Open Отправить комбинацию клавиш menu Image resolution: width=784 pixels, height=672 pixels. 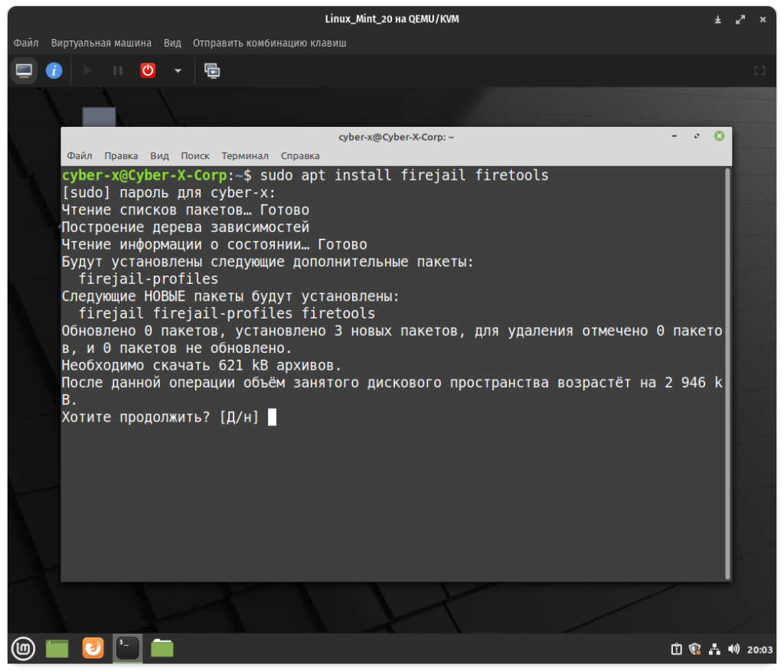269,43
